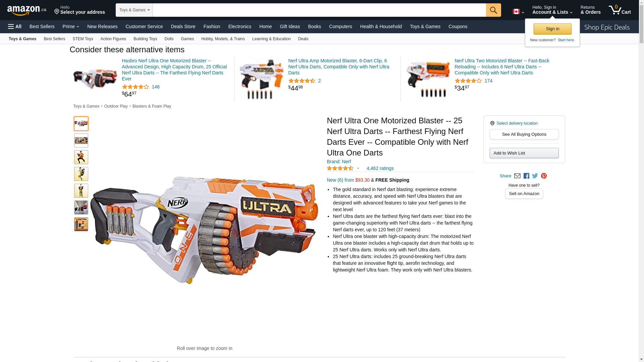
Task: Share product on Pinterest icon
Action: pyautogui.click(x=544, y=176)
